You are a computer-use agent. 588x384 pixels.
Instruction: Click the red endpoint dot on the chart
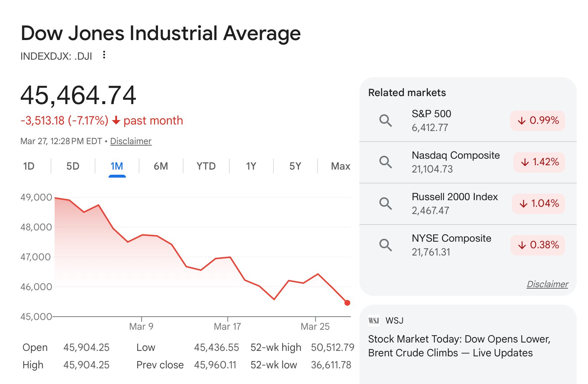(347, 303)
